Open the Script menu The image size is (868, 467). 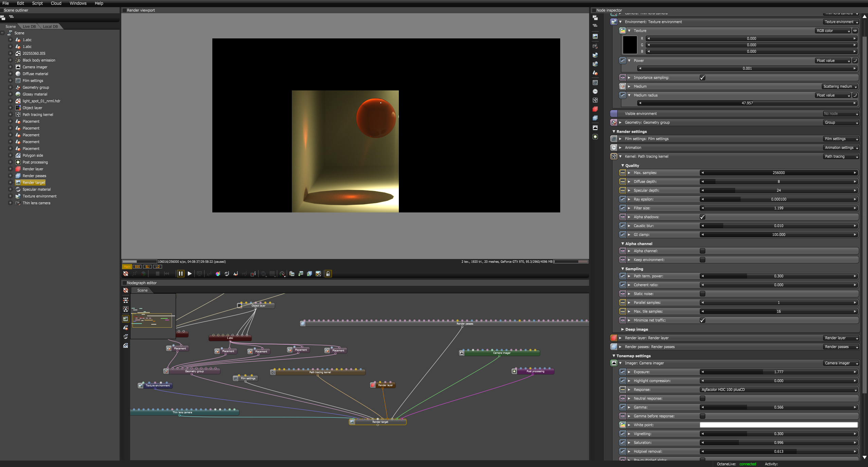click(37, 3)
